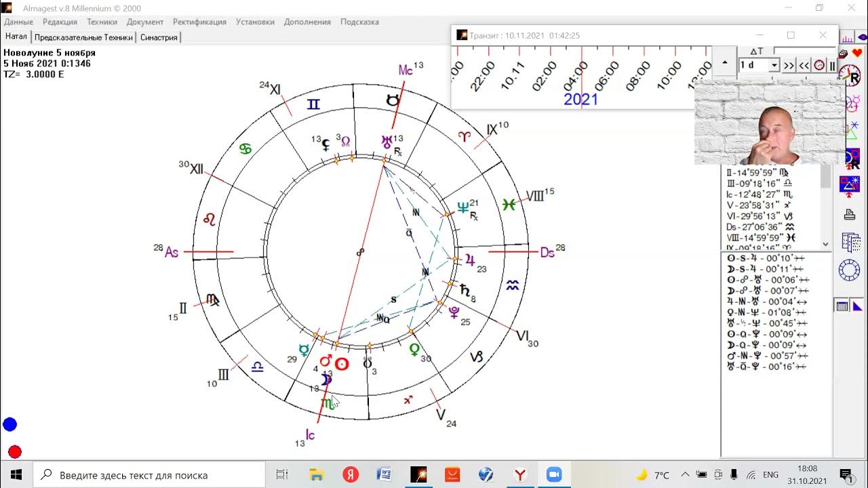The width and height of the screenshot is (868, 488).
Task: Click the green Venus glyph in chart
Action: pos(414,350)
